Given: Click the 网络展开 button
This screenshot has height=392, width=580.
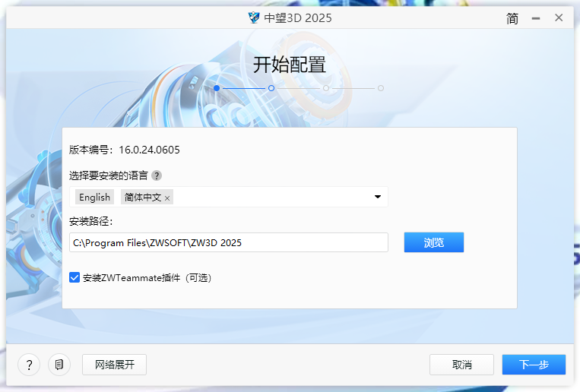Looking at the screenshot, I should click(114, 365).
